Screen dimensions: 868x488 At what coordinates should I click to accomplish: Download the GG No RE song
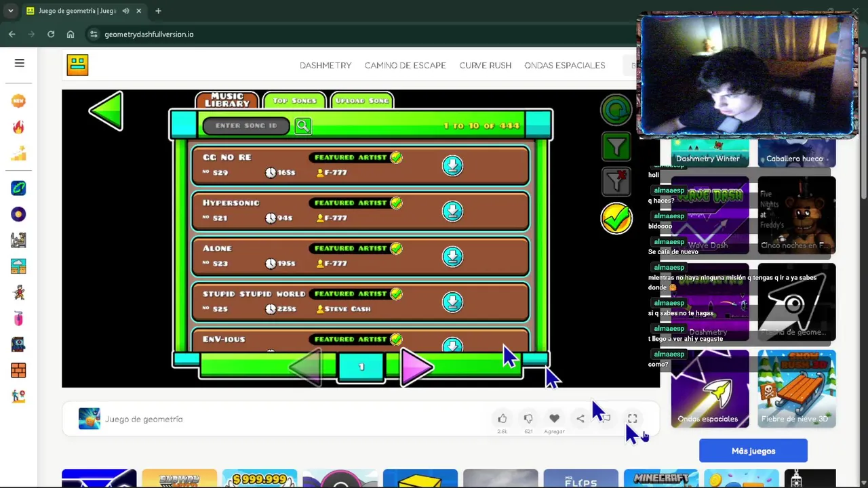452,165
